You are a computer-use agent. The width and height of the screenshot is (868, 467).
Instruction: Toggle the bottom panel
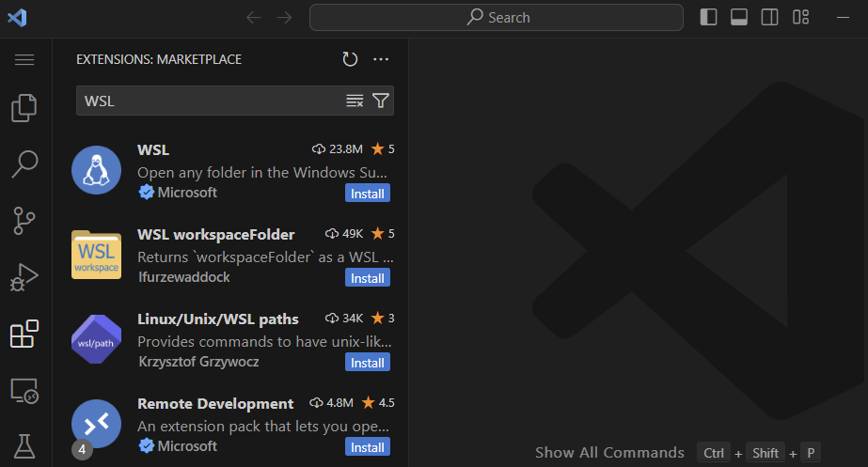coord(739,18)
